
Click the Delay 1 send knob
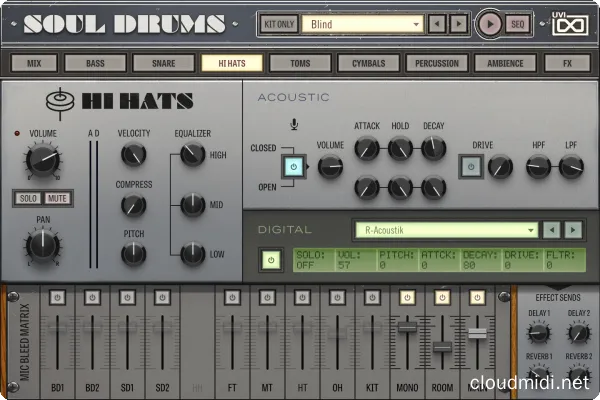tap(539, 333)
